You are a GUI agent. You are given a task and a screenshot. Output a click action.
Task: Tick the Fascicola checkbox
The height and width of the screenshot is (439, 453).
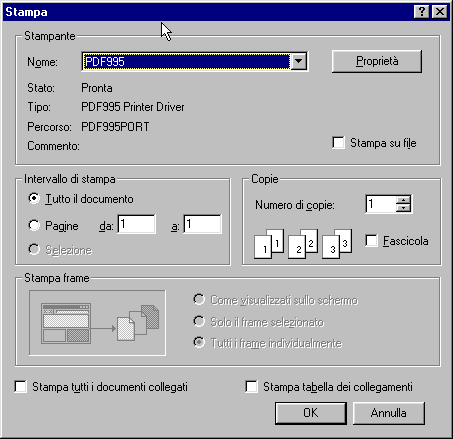click(371, 241)
